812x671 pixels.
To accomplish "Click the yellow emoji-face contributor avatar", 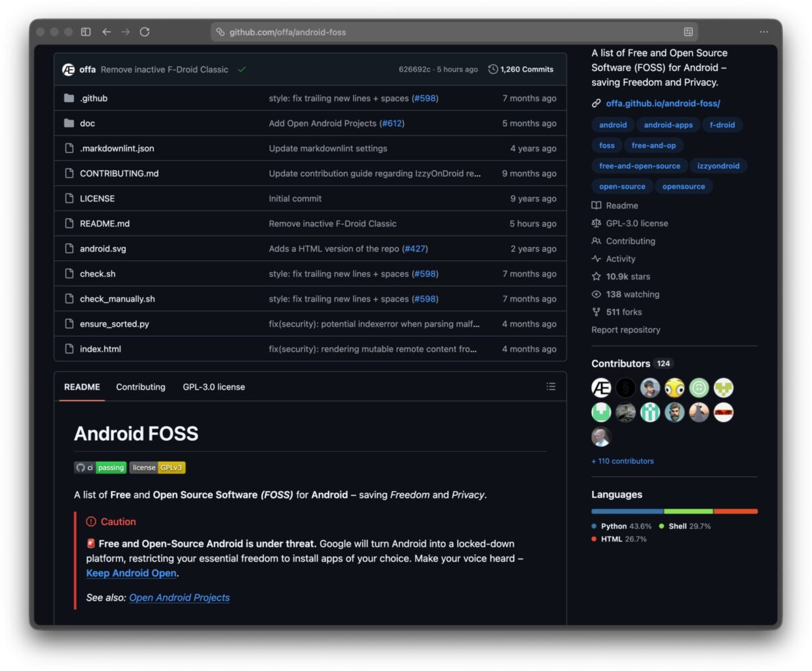I will click(x=675, y=388).
